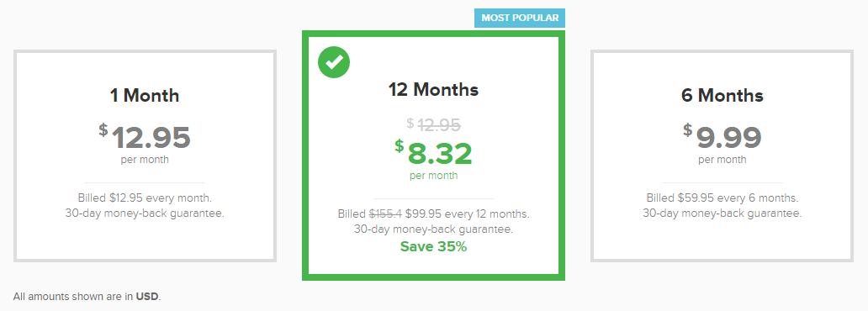Choose the 12 Months plan heading
The image size is (868, 311).
point(433,90)
